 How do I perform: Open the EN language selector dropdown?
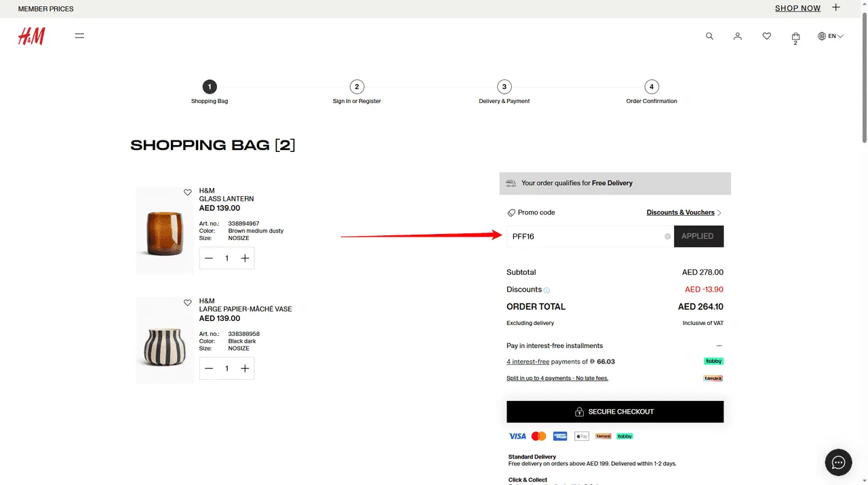click(x=830, y=36)
